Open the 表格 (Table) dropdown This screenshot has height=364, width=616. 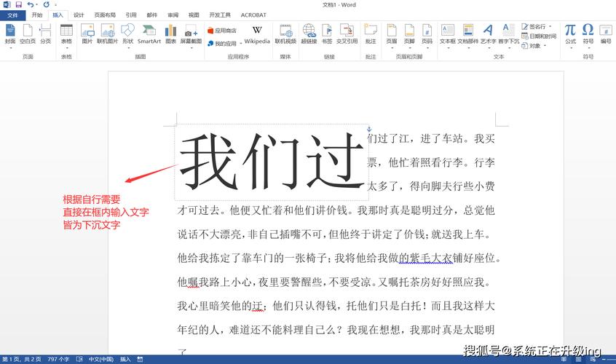coord(66,36)
